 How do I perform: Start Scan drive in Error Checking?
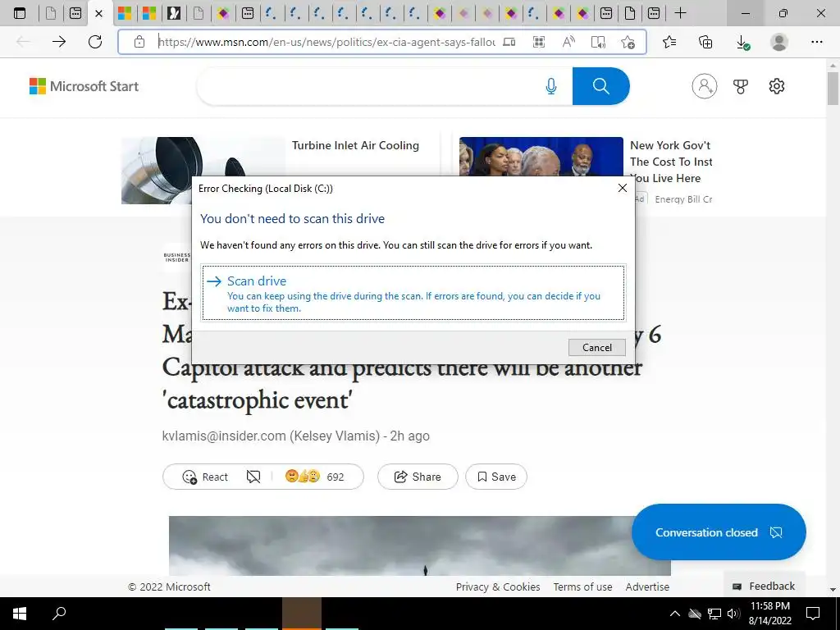pos(413,293)
